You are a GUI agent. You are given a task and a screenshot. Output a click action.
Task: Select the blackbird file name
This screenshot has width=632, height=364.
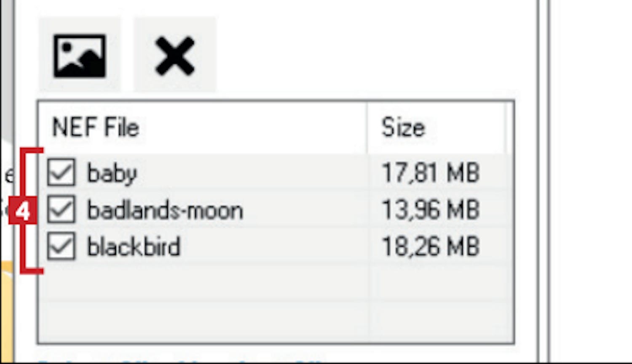coord(134,247)
